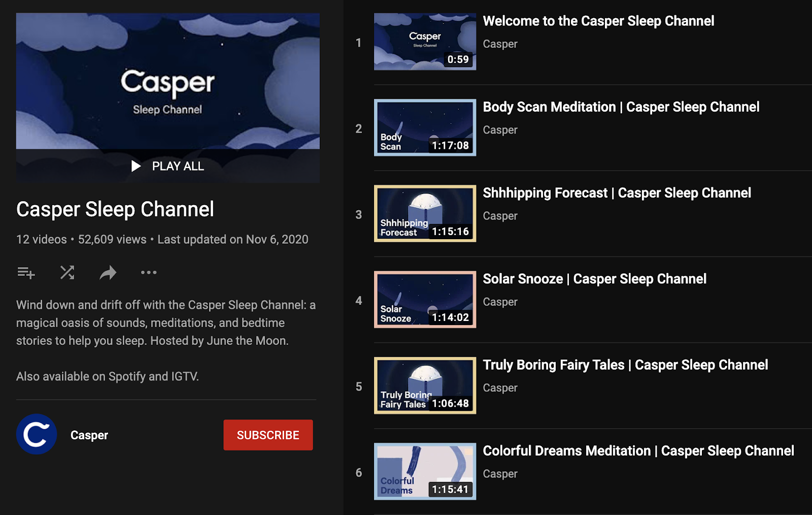The image size is (812, 515).
Task: Open the Casper channel name link beside avatar
Action: 89,435
